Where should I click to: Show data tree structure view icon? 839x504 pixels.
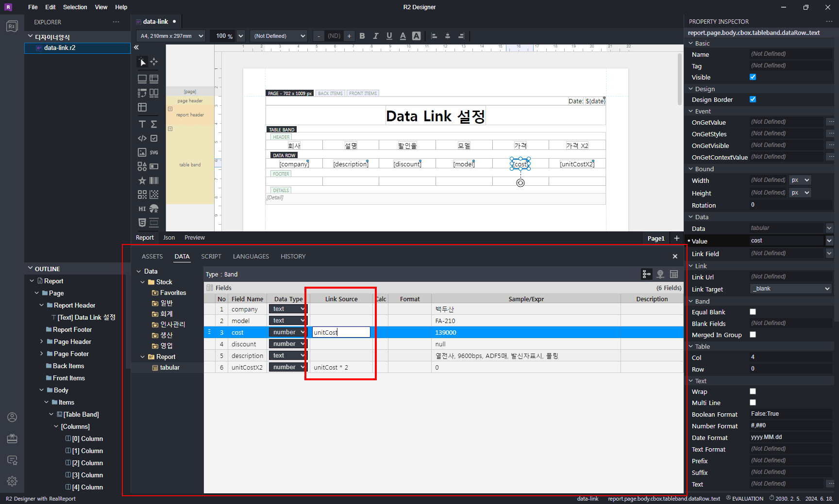coord(647,274)
